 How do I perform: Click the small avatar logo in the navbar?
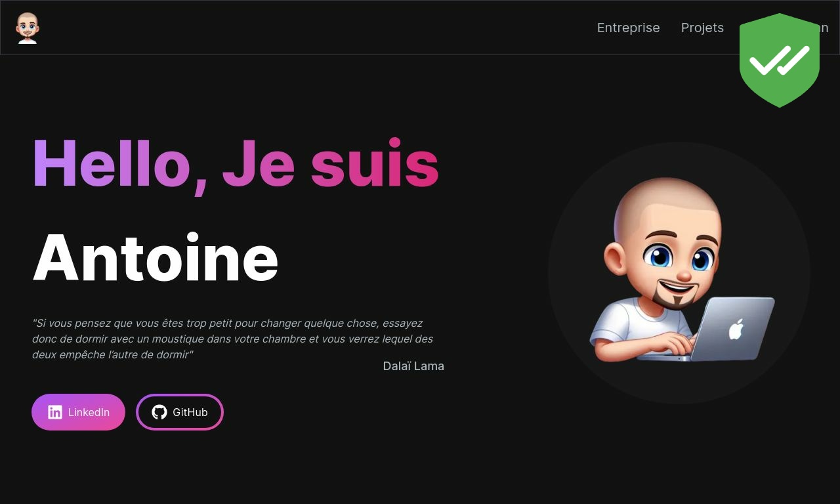click(x=28, y=28)
